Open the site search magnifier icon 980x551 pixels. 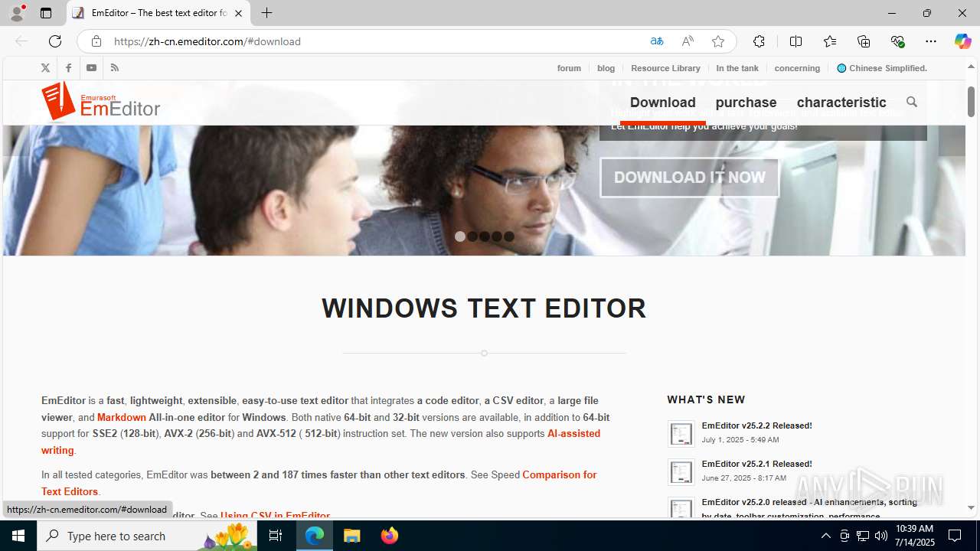point(911,102)
